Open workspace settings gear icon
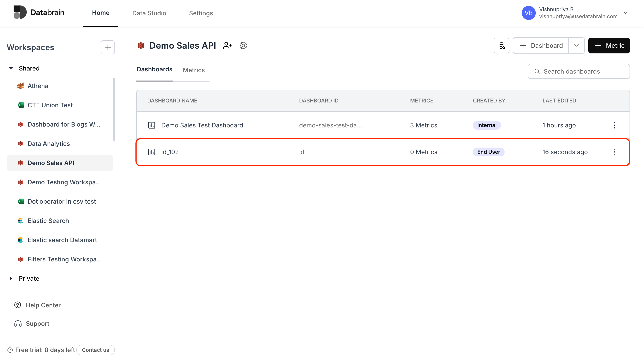Screen dimensions: 644x363 coord(243,46)
